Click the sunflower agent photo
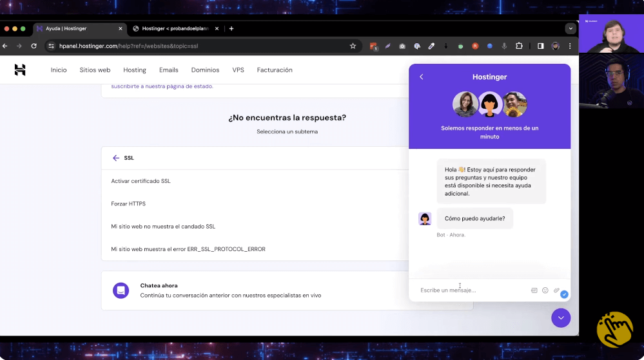Screen dimensions: 644x360 514,104
